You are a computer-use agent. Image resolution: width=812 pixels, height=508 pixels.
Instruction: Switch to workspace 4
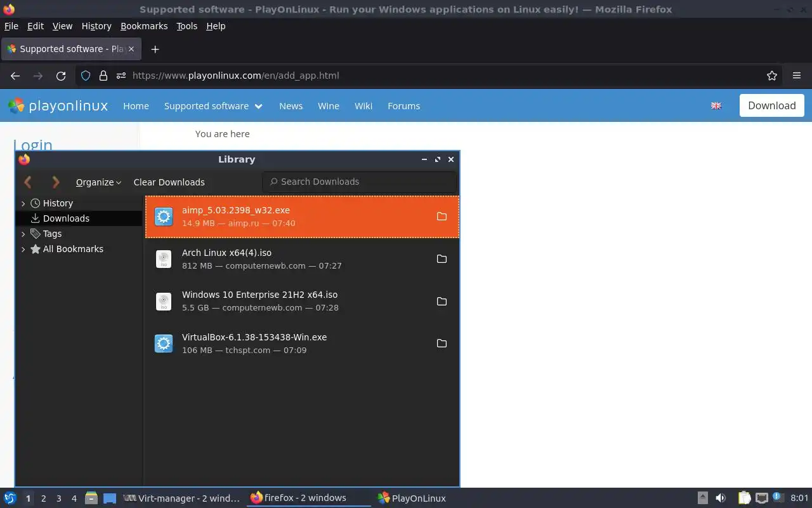click(74, 498)
